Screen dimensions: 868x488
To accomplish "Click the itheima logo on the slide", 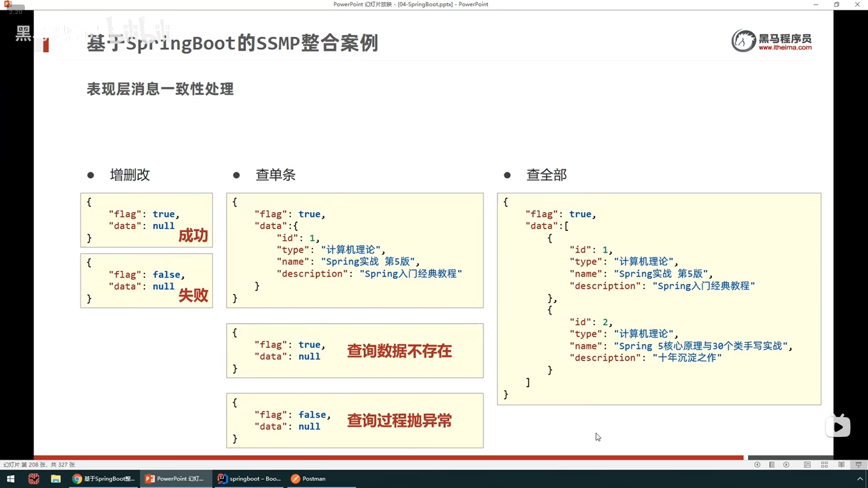I will click(772, 41).
